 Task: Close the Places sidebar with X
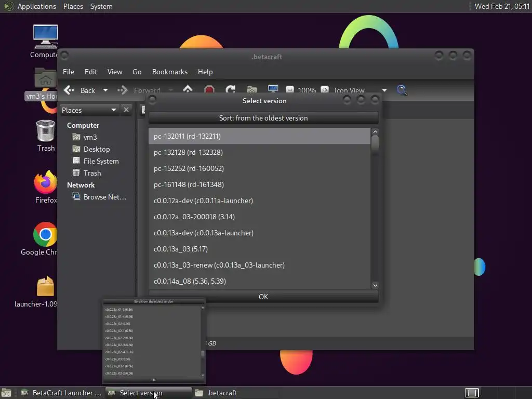[126, 110]
